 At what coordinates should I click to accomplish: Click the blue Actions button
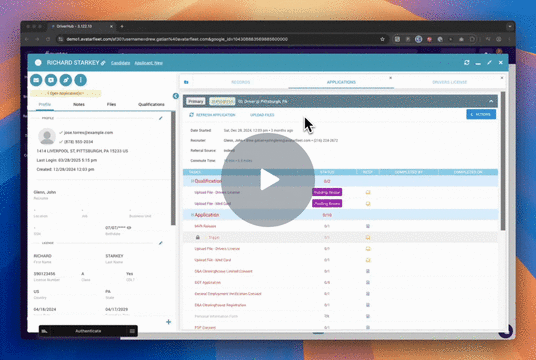point(481,115)
